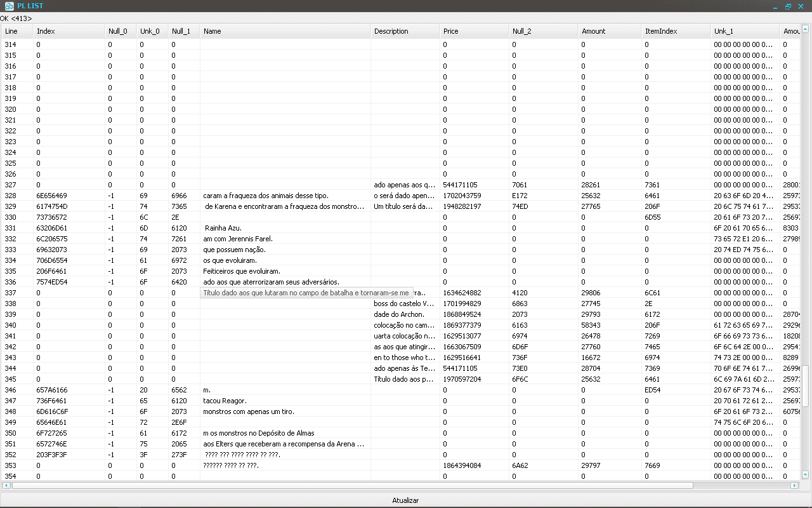The height and width of the screenshot is (508, 812).
Task: Select amount cell 16672
Action: [x=610, y=358]
